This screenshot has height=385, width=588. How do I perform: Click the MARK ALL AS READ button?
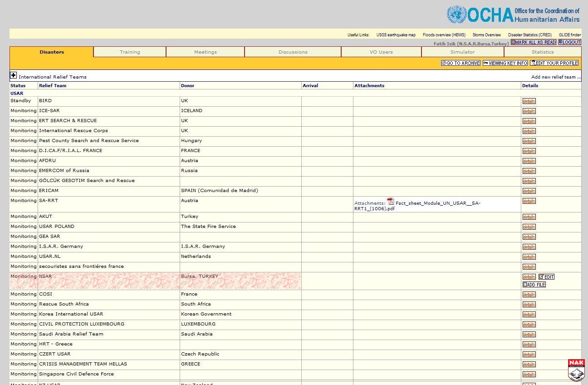tap(534, 42)
